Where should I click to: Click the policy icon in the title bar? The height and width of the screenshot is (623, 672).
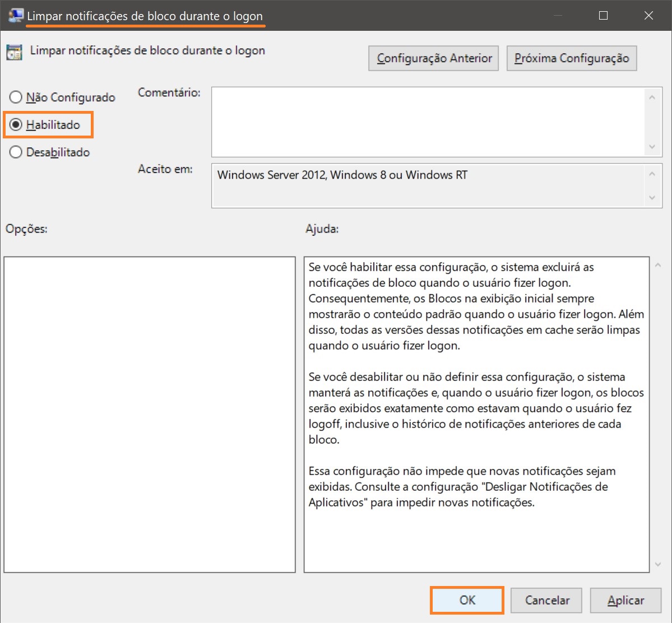pos(15,15)
